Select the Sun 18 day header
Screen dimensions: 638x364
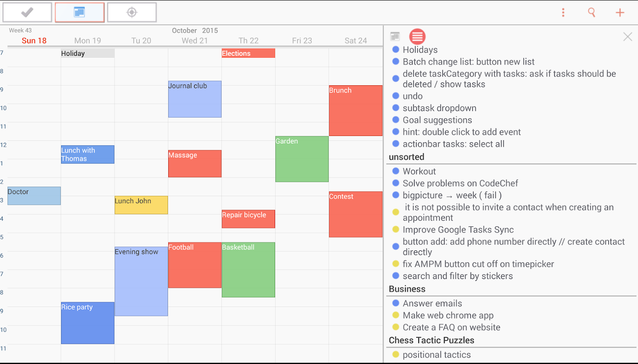tap(34, 40)
